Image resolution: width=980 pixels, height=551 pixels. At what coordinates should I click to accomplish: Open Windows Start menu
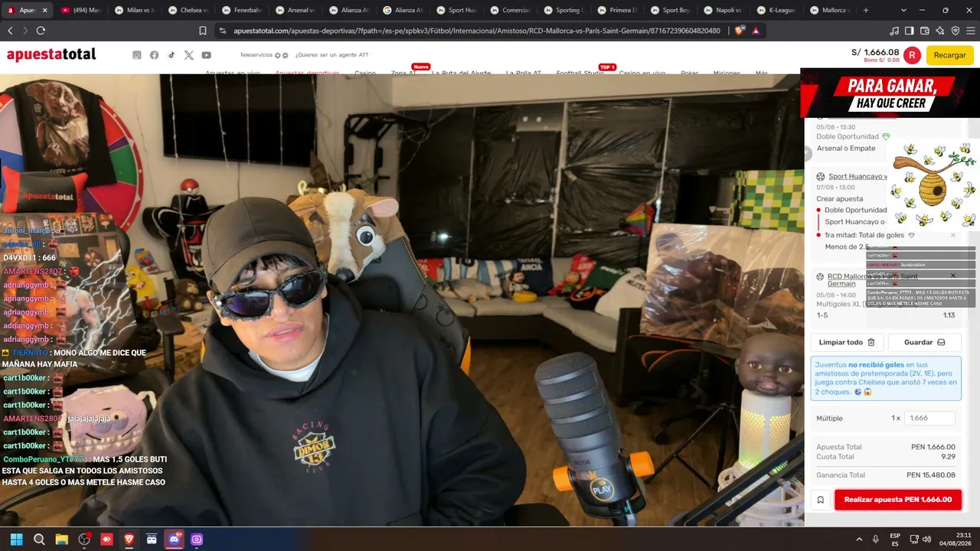(16, 540)
